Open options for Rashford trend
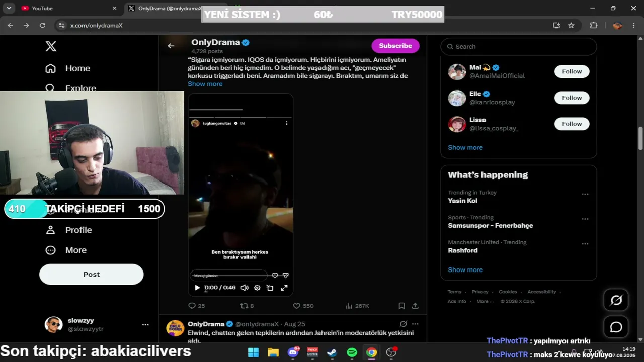The height and width of the screenshot is (362, 644). (585, 244)
